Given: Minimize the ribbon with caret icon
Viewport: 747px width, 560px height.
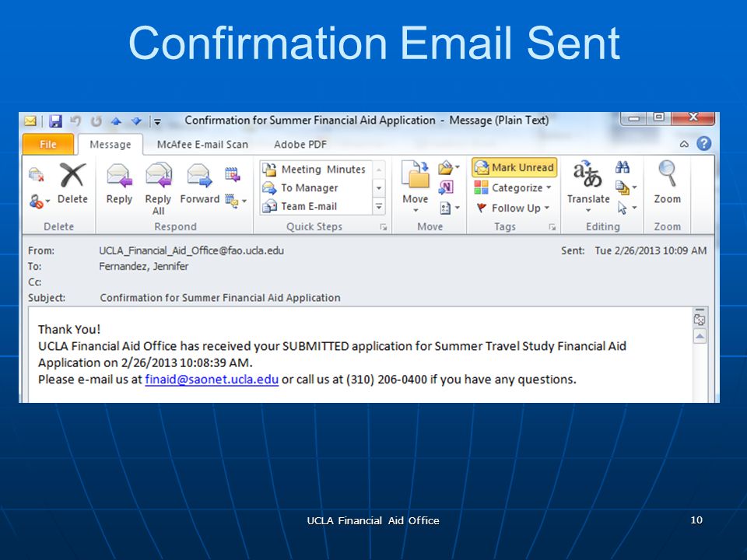Looking at the screenshot, I should (684, 144).
